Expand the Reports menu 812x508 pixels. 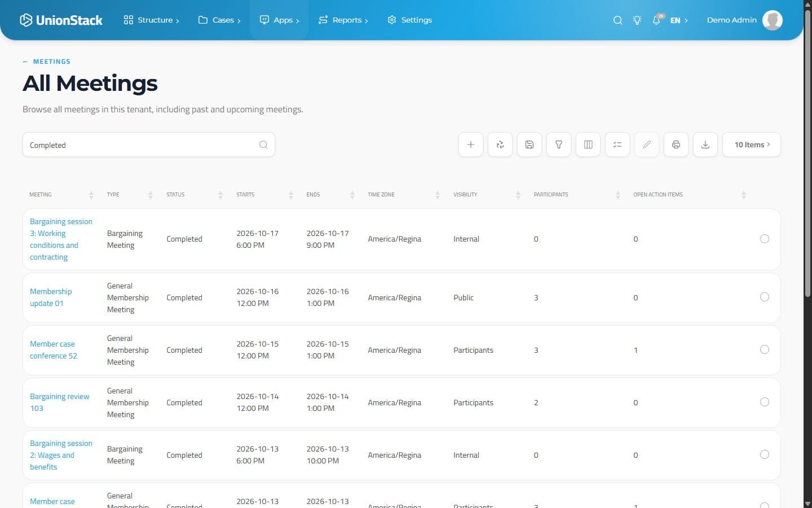click(343, 20)
